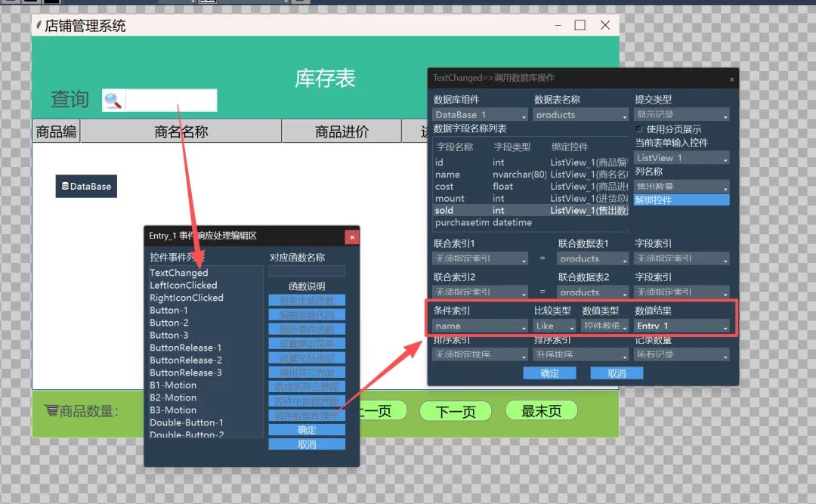Click the 编辑函数代码 button
This screenshot has height=504, width=816.
tap(307, 315)
